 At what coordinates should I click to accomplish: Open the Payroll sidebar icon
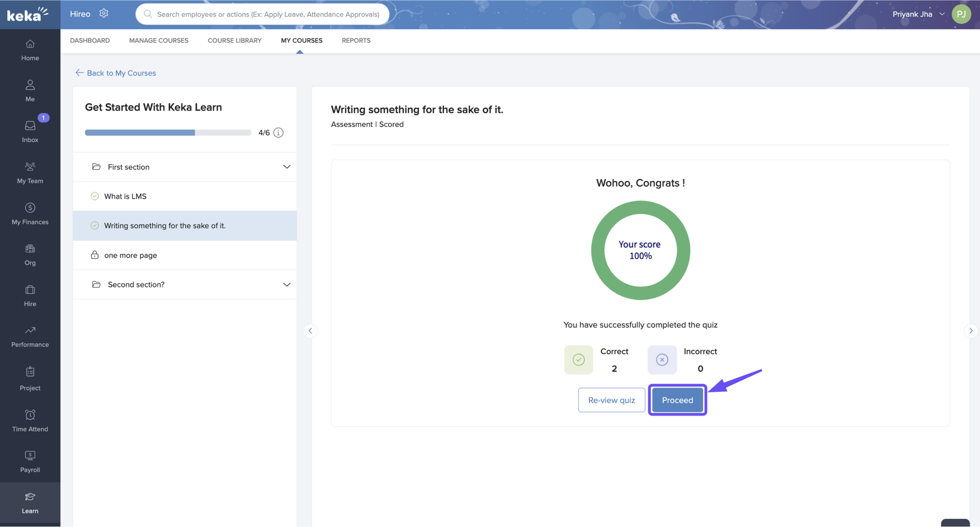(30, 456)
